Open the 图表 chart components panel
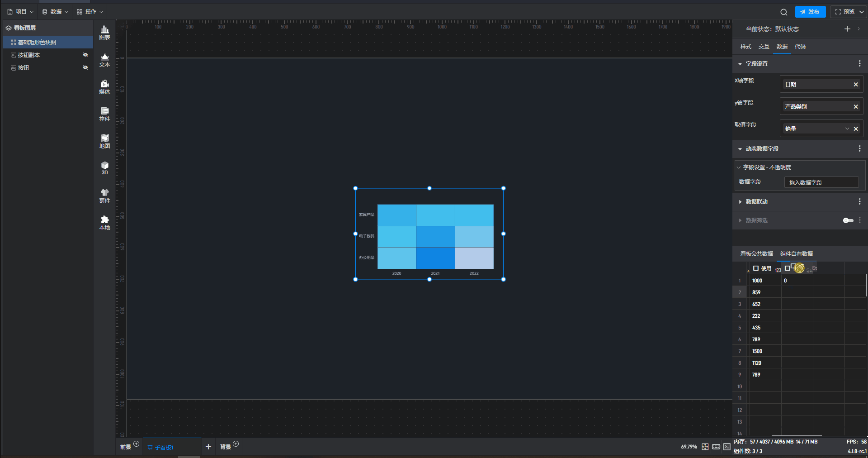Viewport: 868px width, 458px height. (x=104, y=33)
